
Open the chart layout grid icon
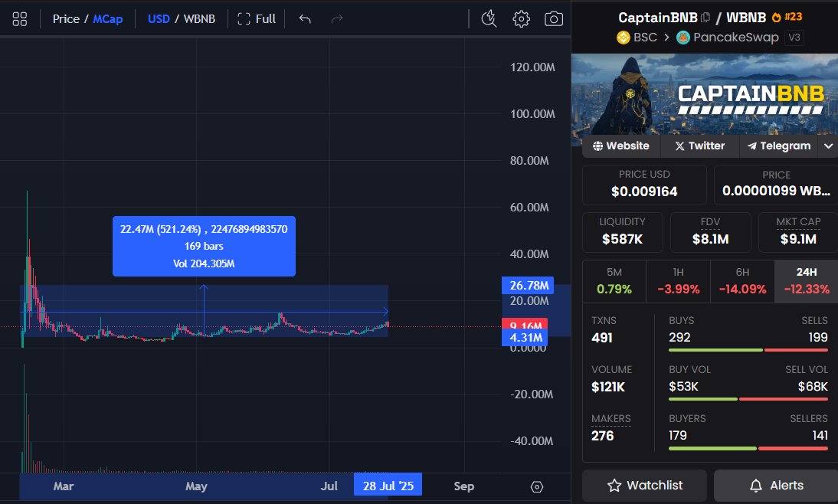20,19
